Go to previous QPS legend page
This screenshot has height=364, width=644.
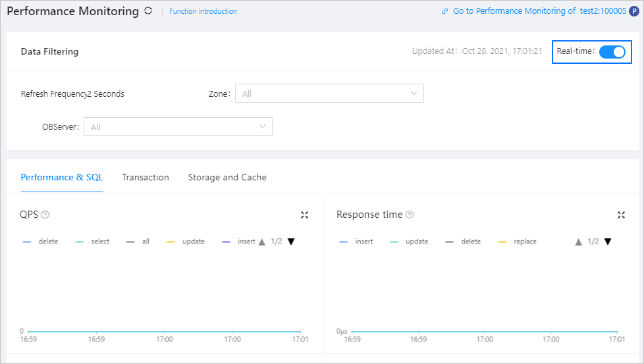click(x=262, y=242)
